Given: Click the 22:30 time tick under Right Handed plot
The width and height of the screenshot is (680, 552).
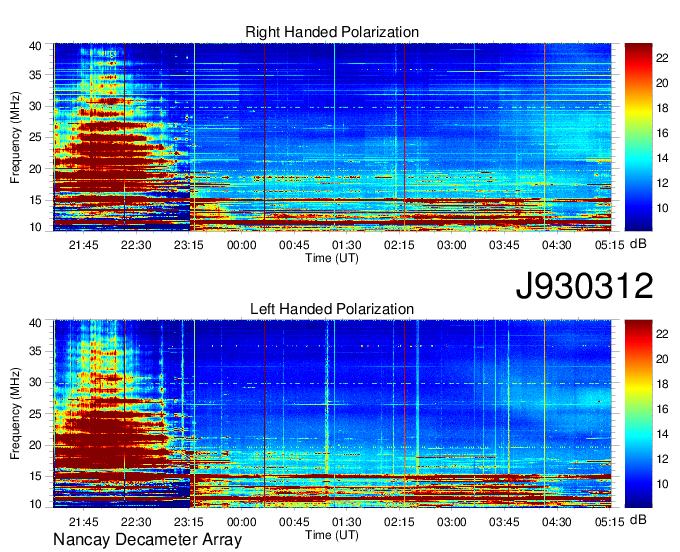Looking at the screenshot, I should coord(136,245).
